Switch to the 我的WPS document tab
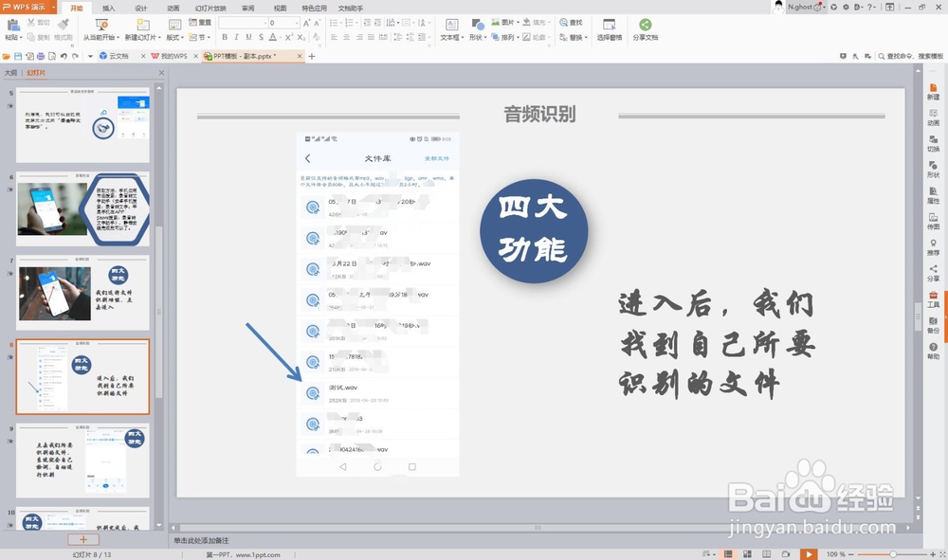 coord(173,56)
